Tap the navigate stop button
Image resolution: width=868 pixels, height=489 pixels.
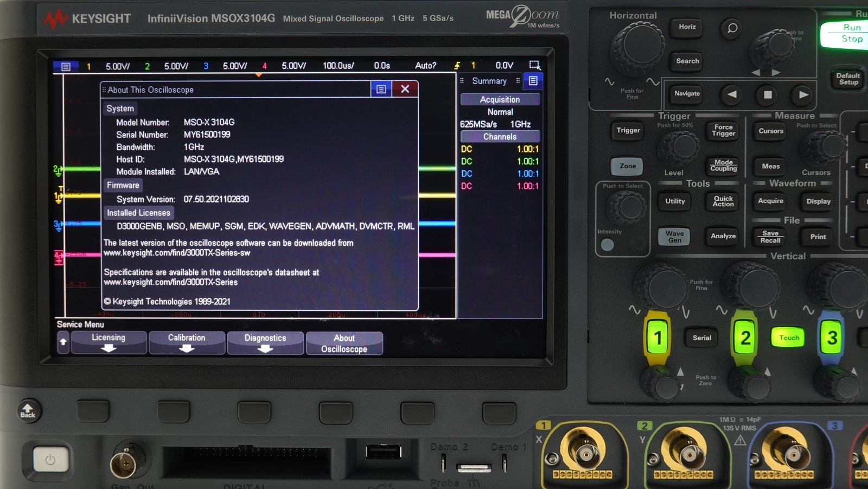(x=768, y=94)
